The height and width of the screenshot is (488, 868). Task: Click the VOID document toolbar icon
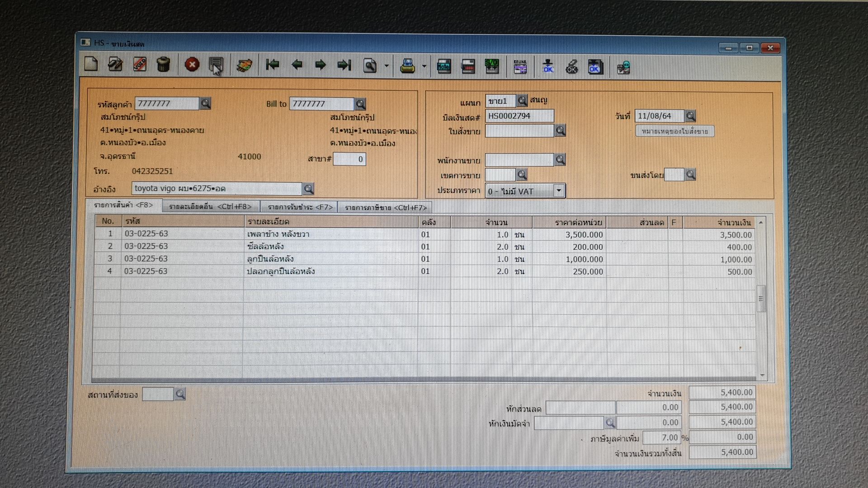140,65
